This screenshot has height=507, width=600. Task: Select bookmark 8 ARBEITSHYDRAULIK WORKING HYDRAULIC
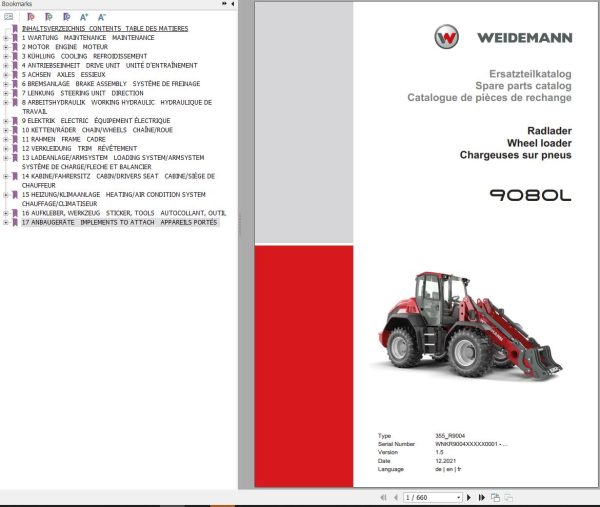(117, 107)
